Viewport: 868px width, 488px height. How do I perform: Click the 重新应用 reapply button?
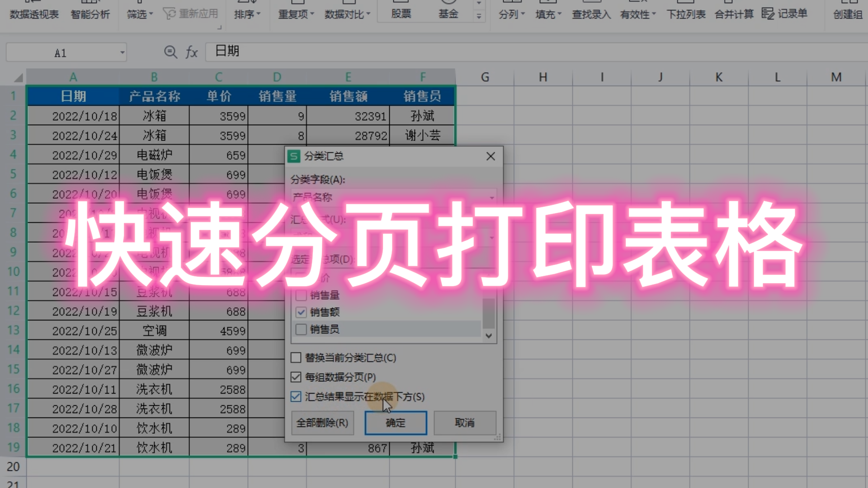point(190,14)
